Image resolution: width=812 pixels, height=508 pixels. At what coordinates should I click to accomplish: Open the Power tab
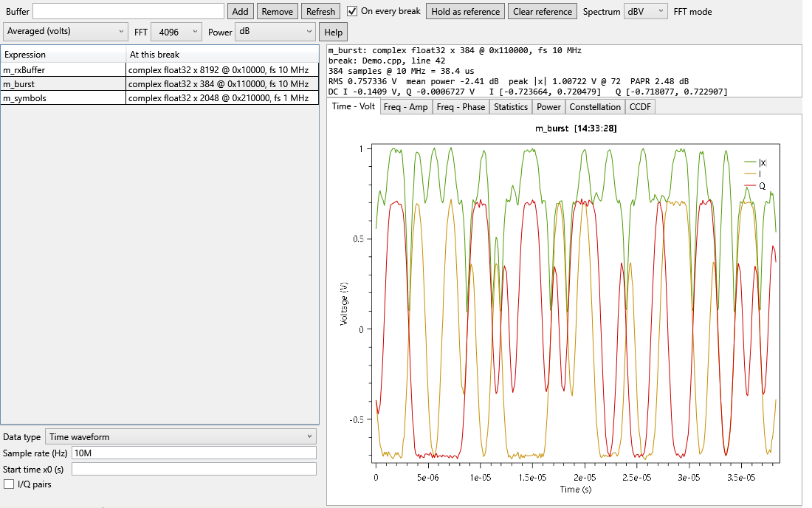548,106
